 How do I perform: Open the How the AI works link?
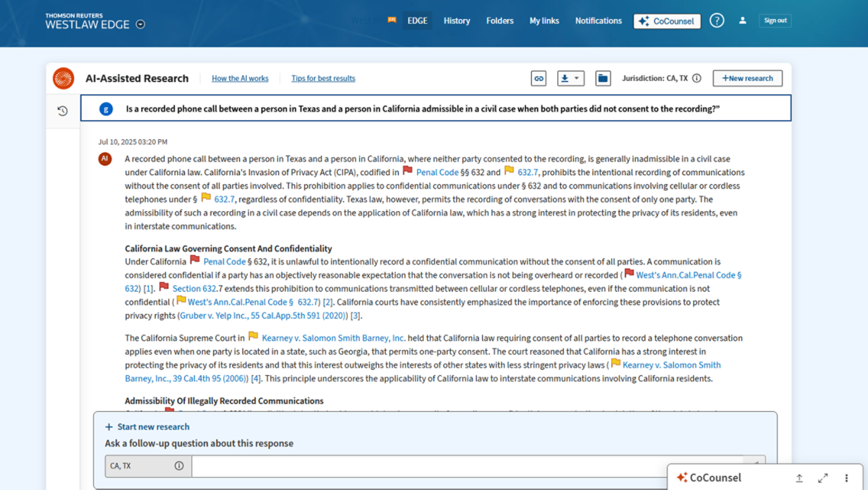[x=240, y=79]
